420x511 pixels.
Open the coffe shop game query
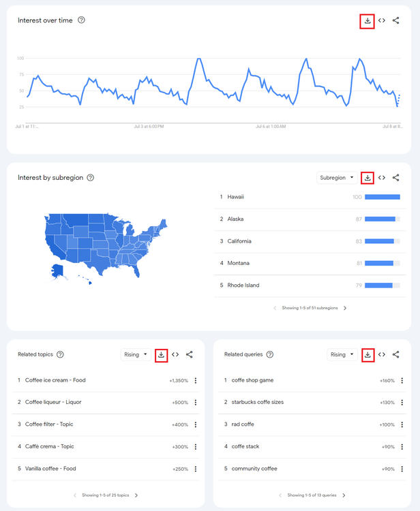click(252, 380)
